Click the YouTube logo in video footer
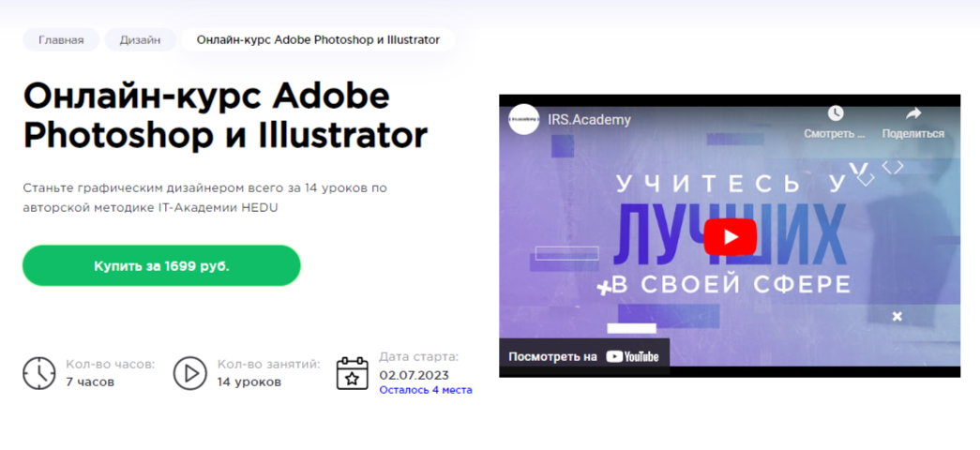Image resolution: width=980 pixels, height=450 pixels. [x=632, y=357]
